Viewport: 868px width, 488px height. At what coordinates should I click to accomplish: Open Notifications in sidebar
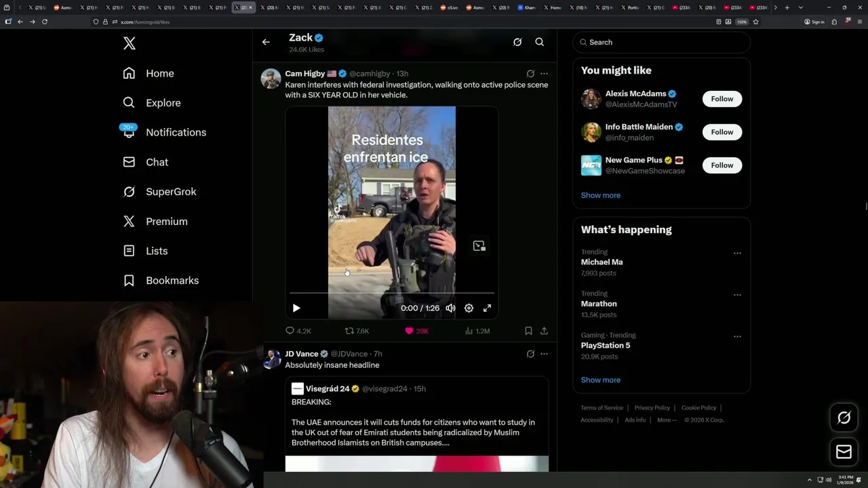click(x=164, y=132)
